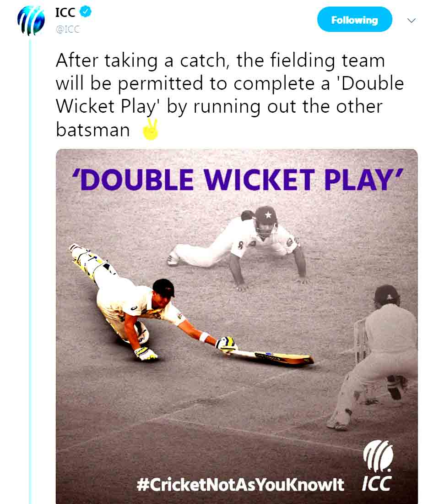Click the #CricketNotAsYouKnowIt hashtag text
Screen dimensions: 444x504
[240, 484]
